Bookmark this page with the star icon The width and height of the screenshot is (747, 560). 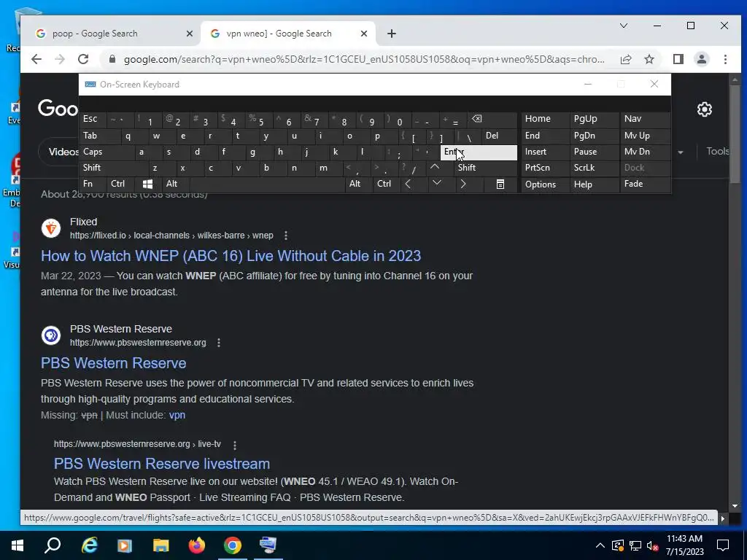(649, 59)
